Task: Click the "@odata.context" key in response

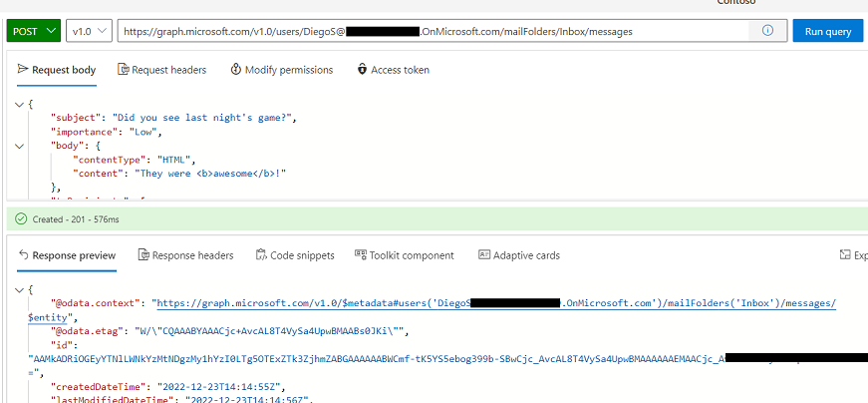Action: pos(97,304)
